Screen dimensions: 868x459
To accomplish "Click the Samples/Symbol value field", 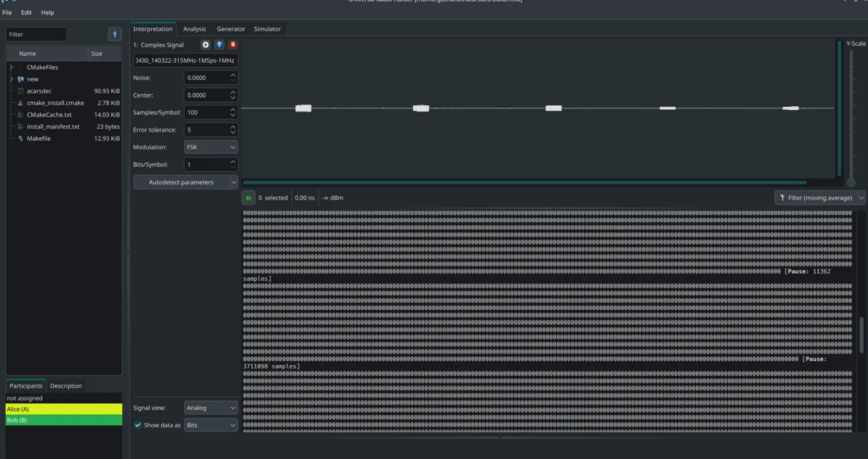I will tap(207, 113).
